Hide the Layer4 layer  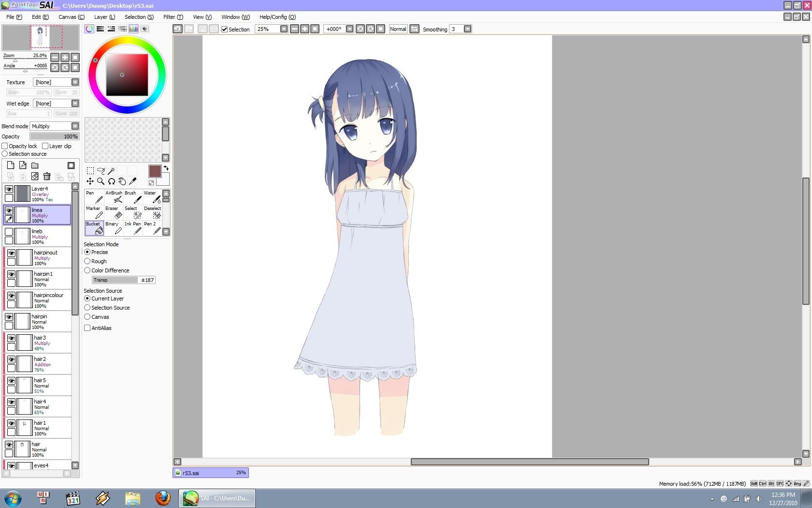point(9,189)
